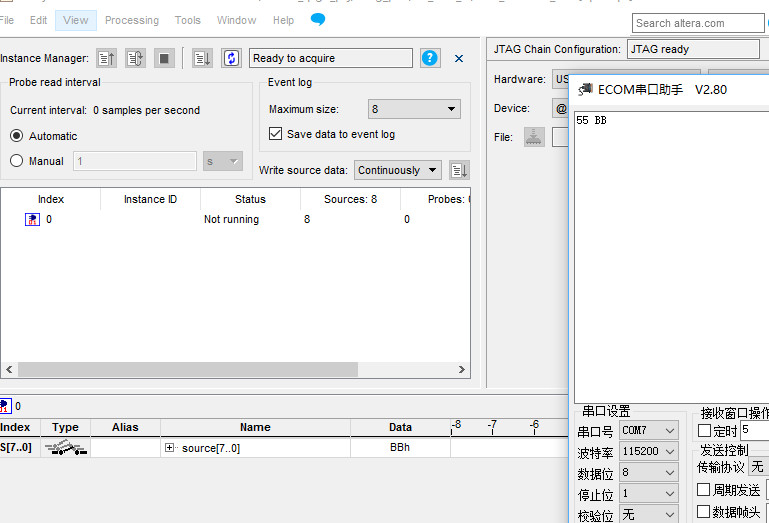Click the blue chat bubble icon in menu bar

(x=318, y=19)
